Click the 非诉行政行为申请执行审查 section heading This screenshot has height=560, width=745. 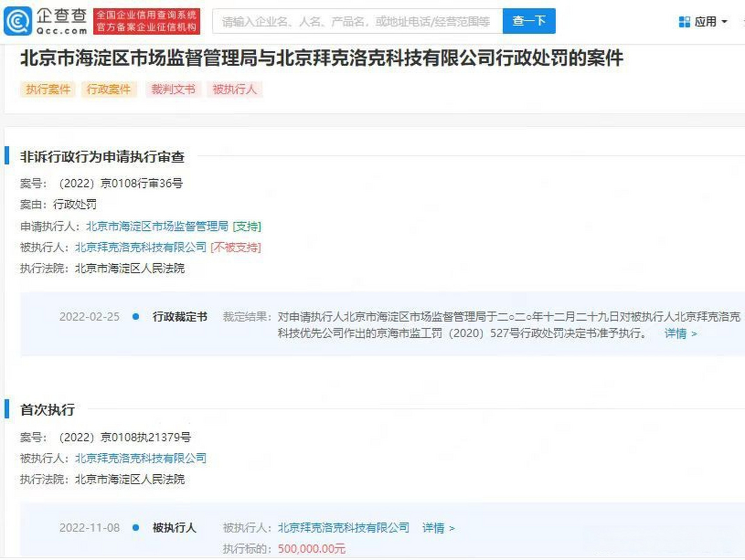point(102,157)
